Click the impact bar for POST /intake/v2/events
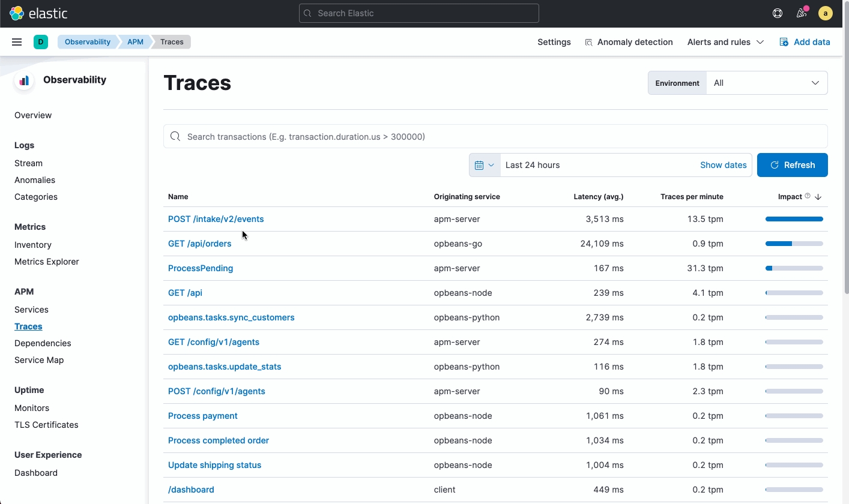 tap(794, 219)
